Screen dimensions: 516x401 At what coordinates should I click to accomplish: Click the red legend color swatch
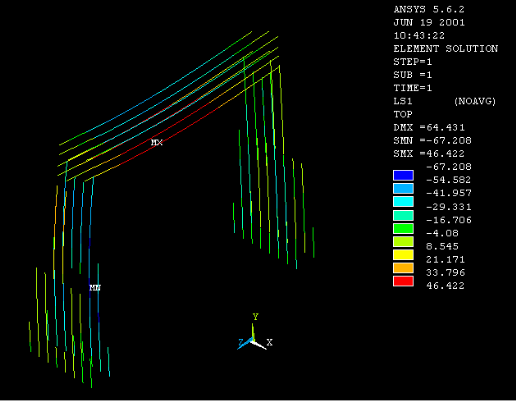pos(403,281)
